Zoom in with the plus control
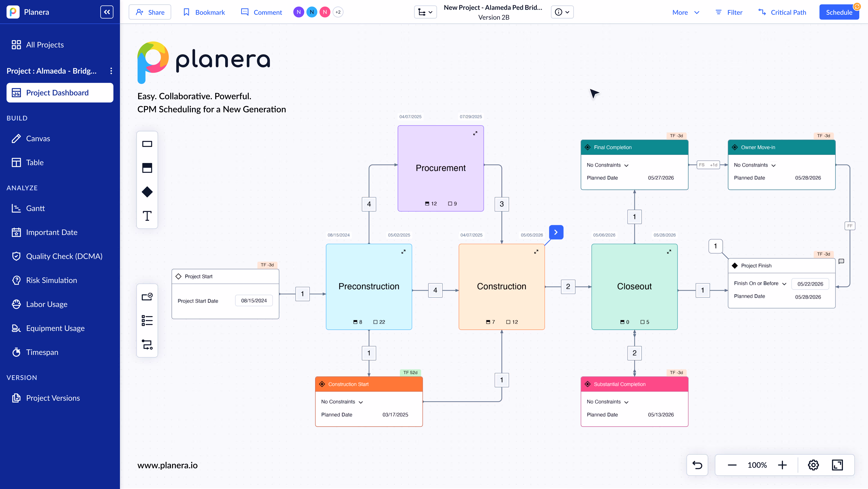The width and height of the screenshot is (868, 489). [x=782, y=465]
